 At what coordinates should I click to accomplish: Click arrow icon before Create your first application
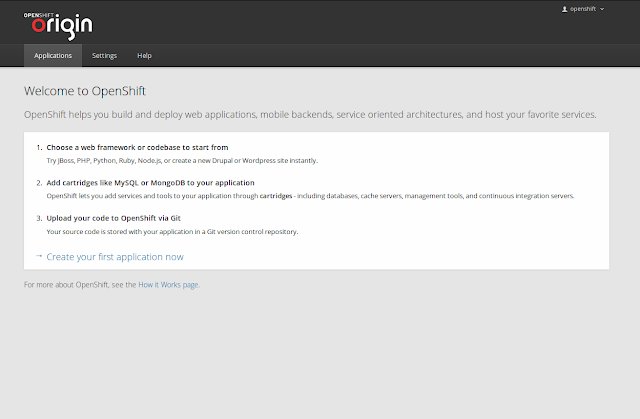39,256
